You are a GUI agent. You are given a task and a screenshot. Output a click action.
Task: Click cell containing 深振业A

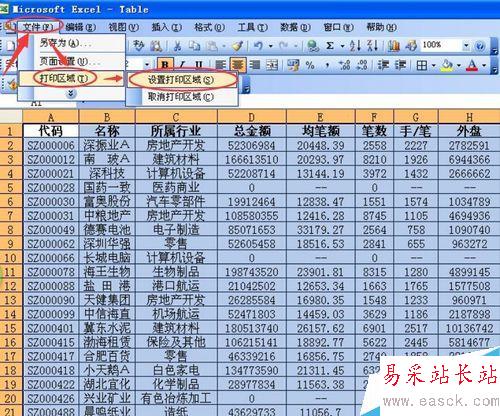click(107, 145)
